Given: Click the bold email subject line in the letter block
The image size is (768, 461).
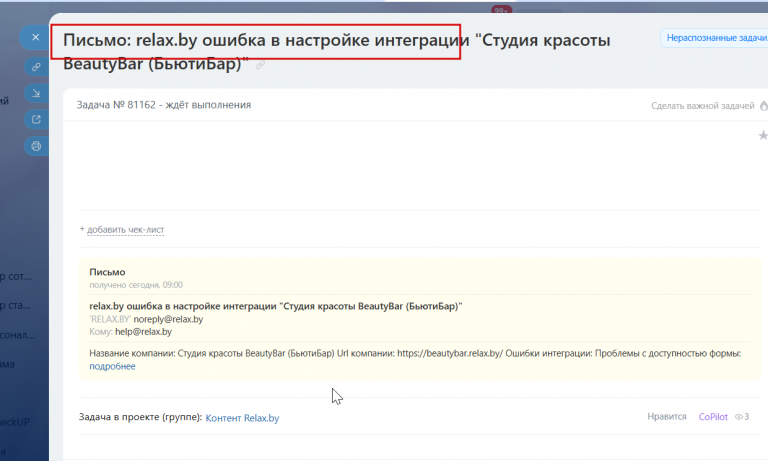Looking at the screenshot, I should pyautogui.click(x=276, y=306).
